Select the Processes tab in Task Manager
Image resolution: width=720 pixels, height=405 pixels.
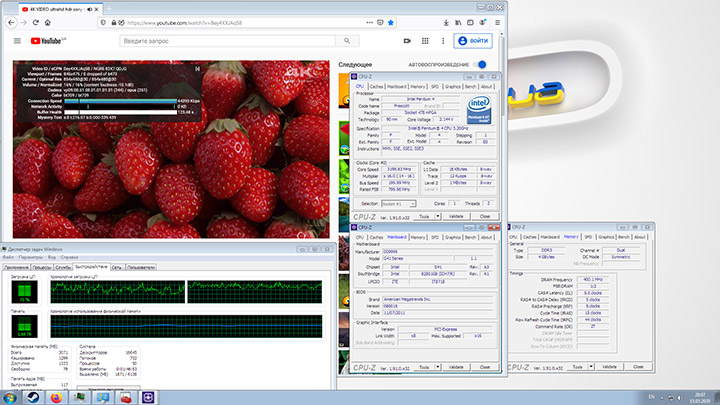tap(43, 269)
